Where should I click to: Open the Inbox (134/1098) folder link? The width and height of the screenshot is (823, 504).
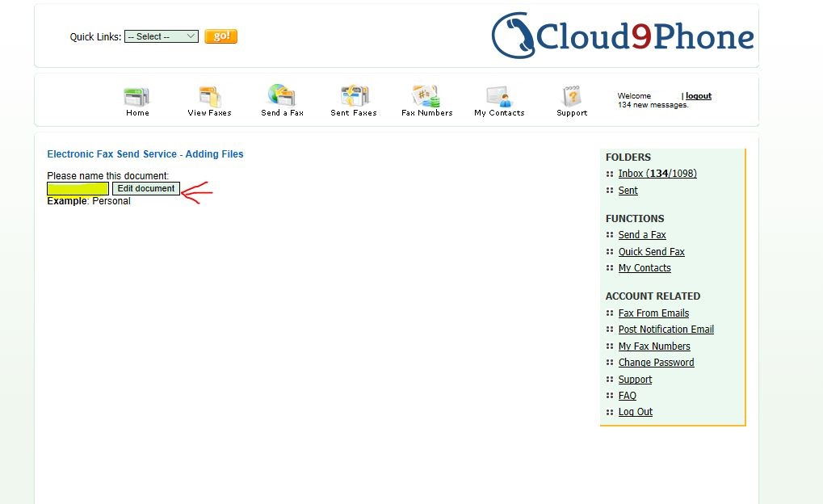[657, 173]
